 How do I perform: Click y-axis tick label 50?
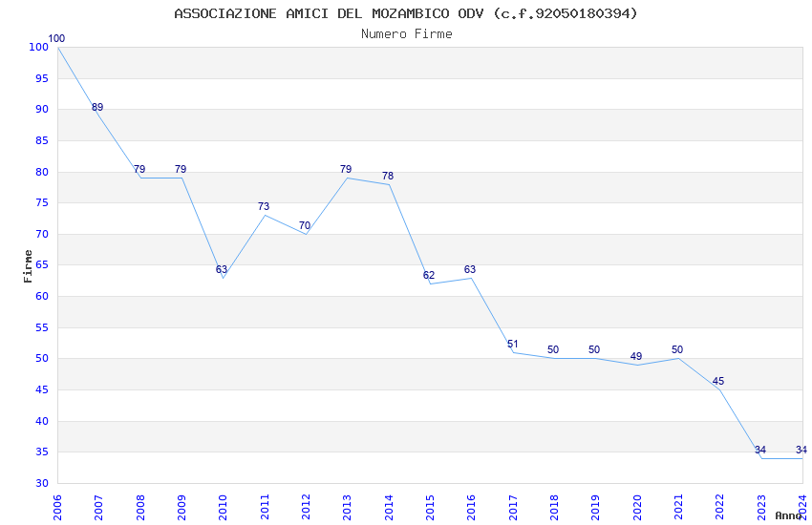[x=42, y=359]
